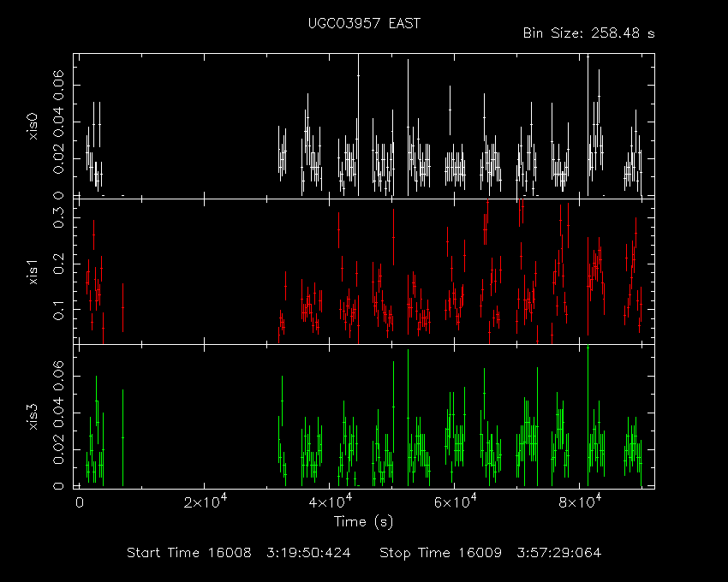Click the 'xis3' axis label

click(33, 417)
